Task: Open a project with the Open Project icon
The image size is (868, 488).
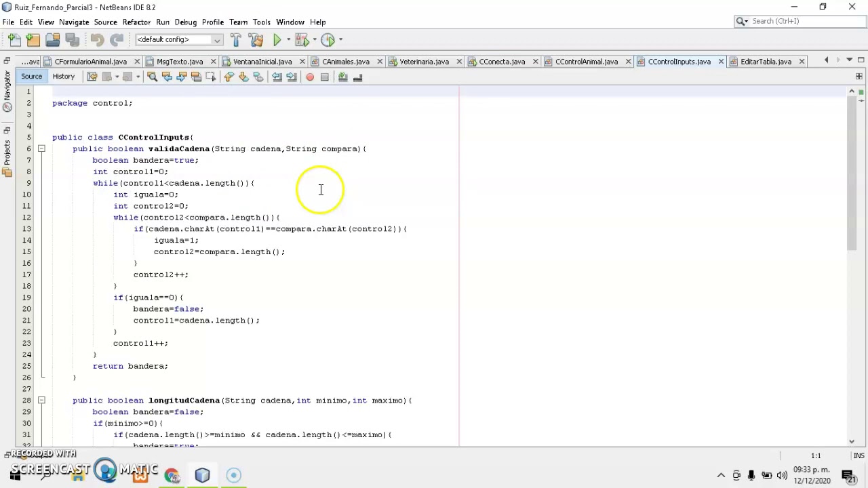Action: pos(53,40)
